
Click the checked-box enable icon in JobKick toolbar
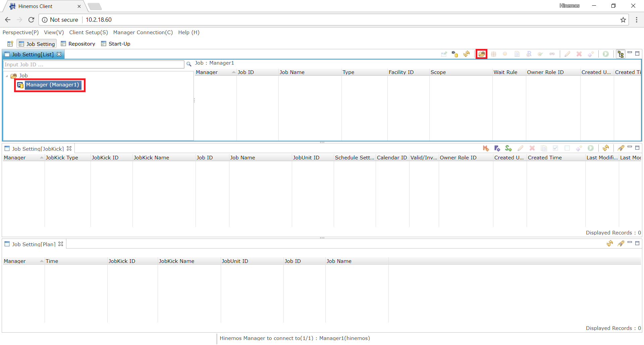click(555, 148)
